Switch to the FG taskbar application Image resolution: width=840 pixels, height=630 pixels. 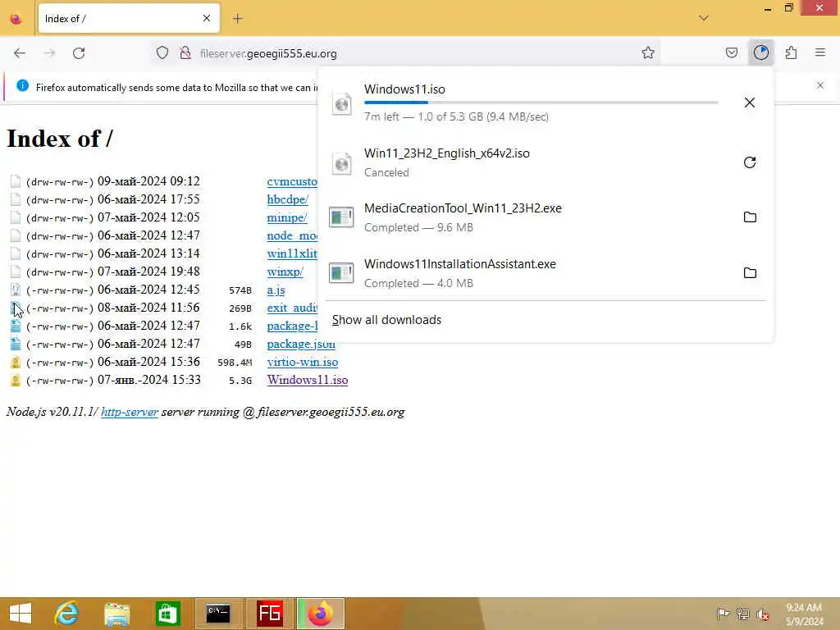(x=269, y=614)
